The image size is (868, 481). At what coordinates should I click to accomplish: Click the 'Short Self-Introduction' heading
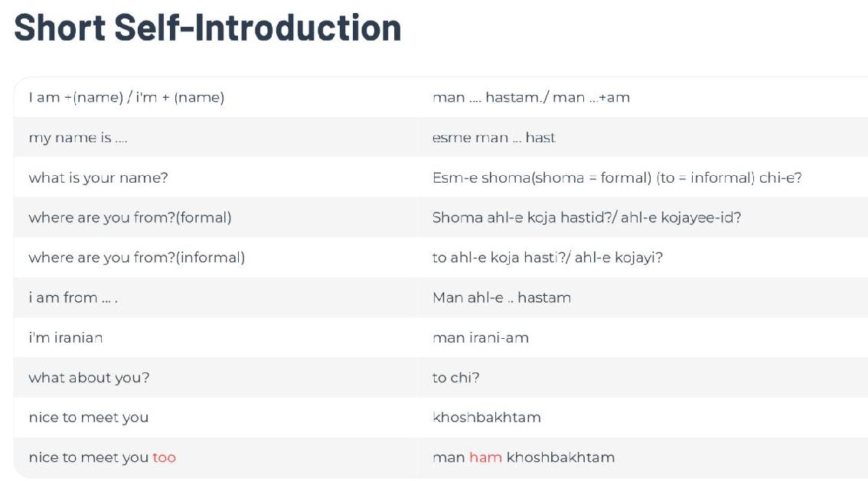pos(207,28)
